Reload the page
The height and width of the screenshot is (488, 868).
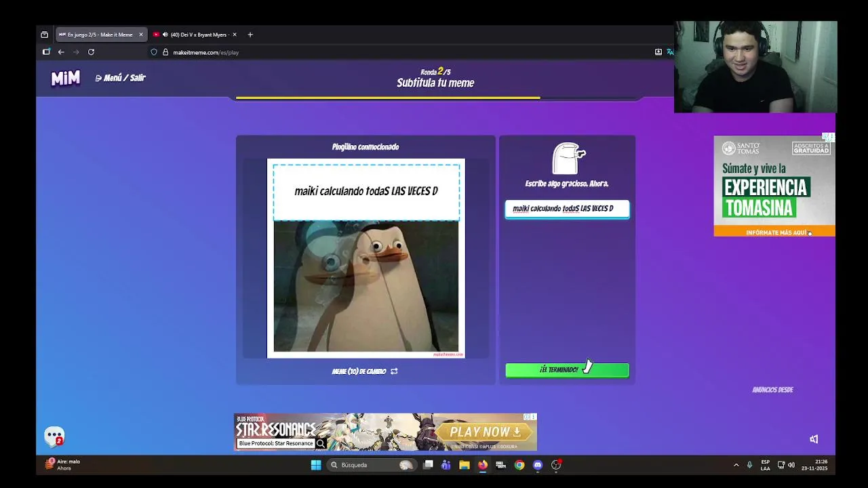[x=91, y=52]
